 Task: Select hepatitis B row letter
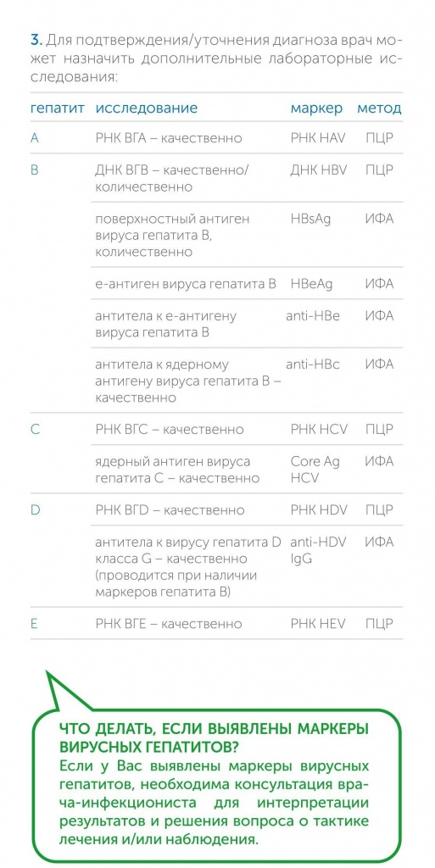click(x=34, y=170)
